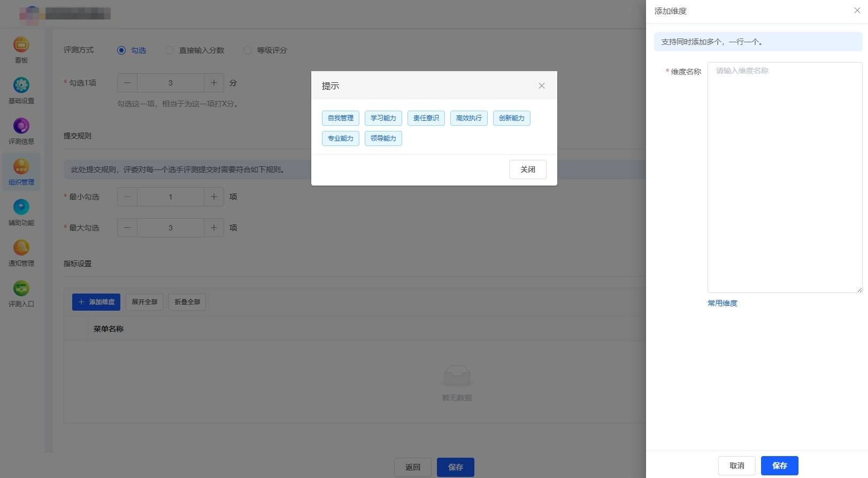
Task: Select the 勾选 radio option
Action: (x=121, y=50)
